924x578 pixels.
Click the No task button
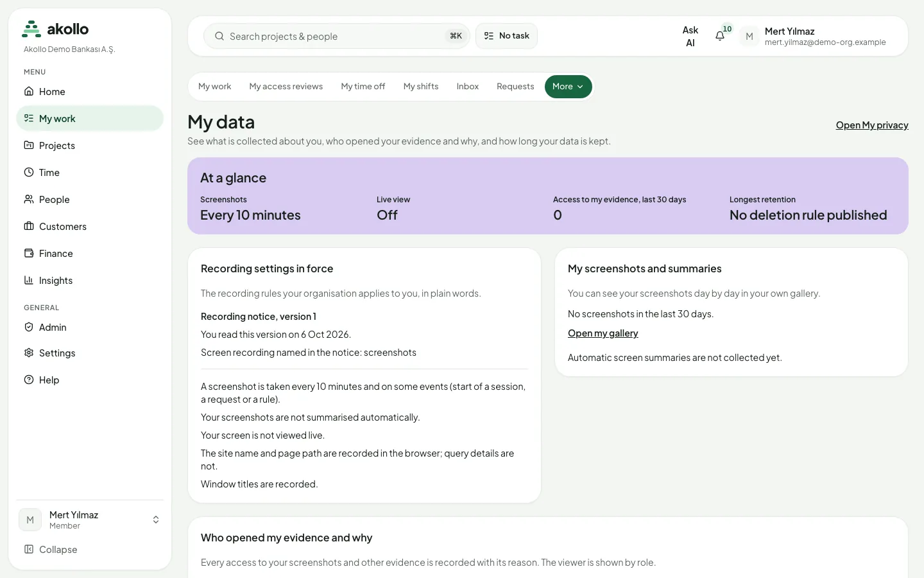click(x=506, y=36)
